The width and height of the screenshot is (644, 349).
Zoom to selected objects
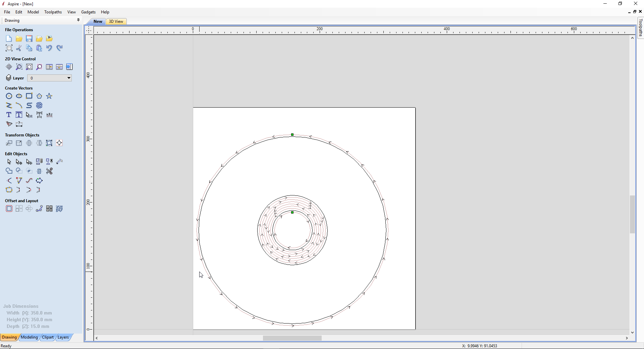pos(39,67)
